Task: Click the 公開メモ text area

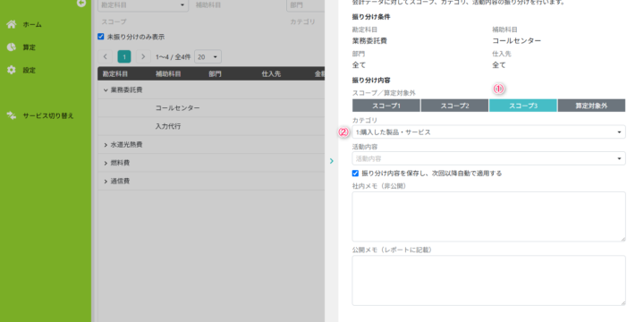Action: (x=488, y=281)
